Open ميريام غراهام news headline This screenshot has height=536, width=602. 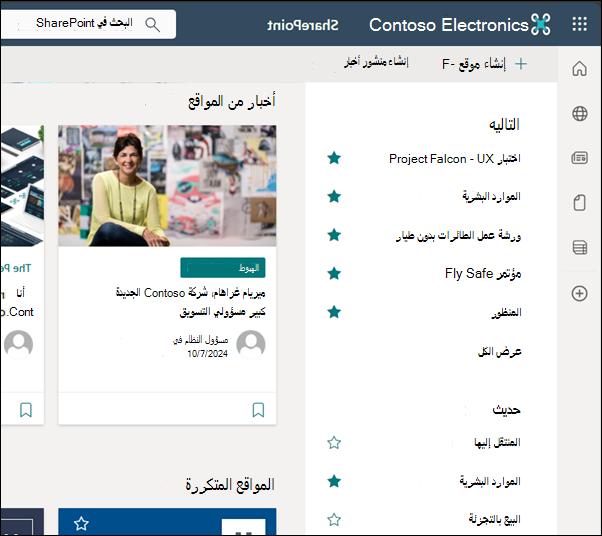(x=190, y=302)
